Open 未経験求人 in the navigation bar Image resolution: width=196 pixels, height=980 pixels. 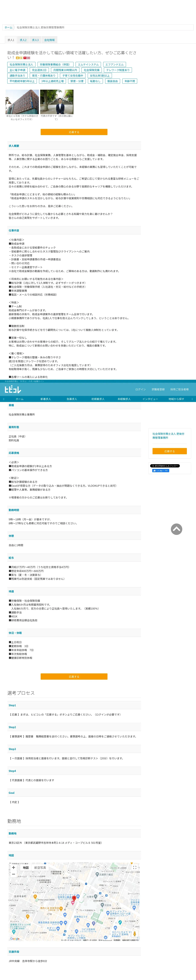124,399
